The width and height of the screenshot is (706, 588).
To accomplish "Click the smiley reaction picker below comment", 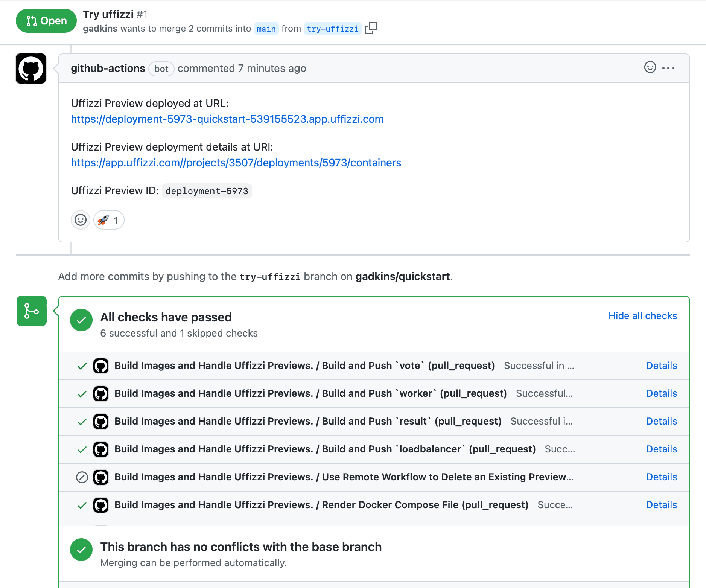I will click(81, 220).
